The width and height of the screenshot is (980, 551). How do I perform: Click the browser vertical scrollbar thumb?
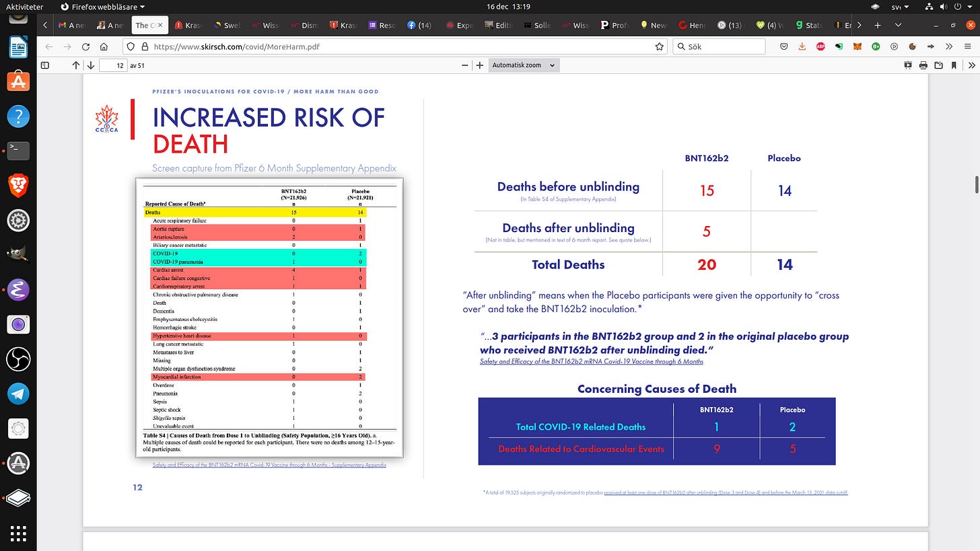pyautogui.click(x=976, y=184)
